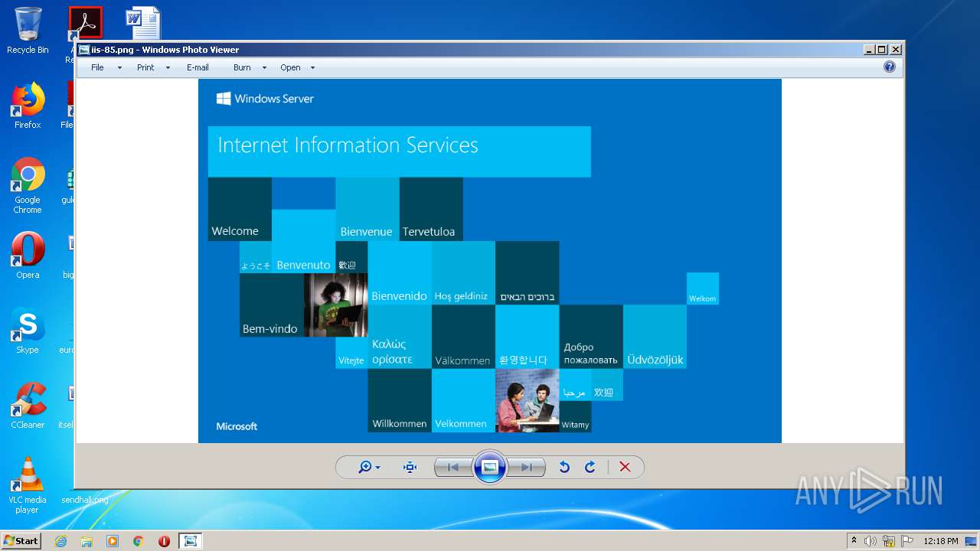
Task: Select the Word document desktop icon
Action: coord(143,23)
